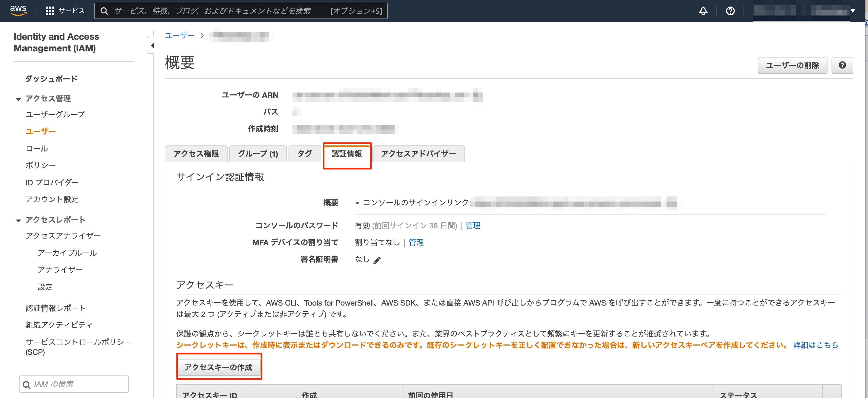Collapse the アクセス管理 section

tap(18, 99)
